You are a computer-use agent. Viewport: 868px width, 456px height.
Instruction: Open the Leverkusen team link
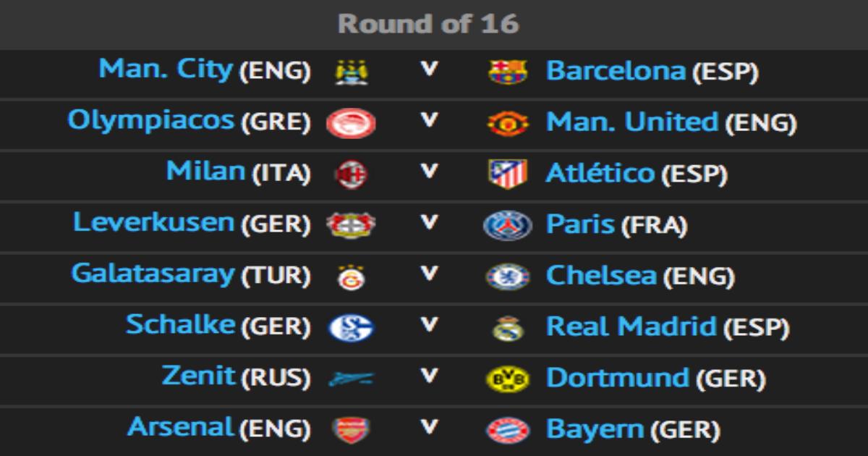click(x=154, y=223)
